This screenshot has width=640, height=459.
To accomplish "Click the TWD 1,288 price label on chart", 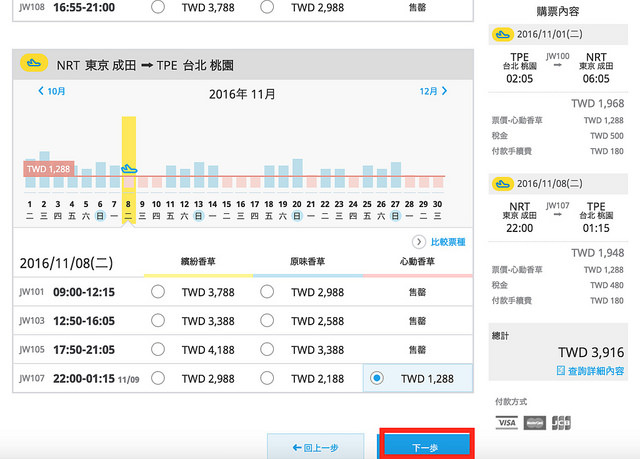I will (x=50, y=169).
